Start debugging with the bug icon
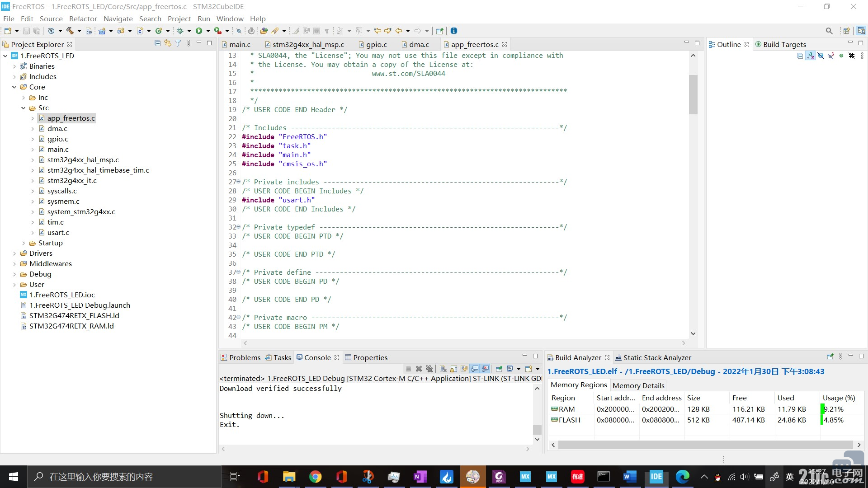868x488 pixels. [180, 31]
